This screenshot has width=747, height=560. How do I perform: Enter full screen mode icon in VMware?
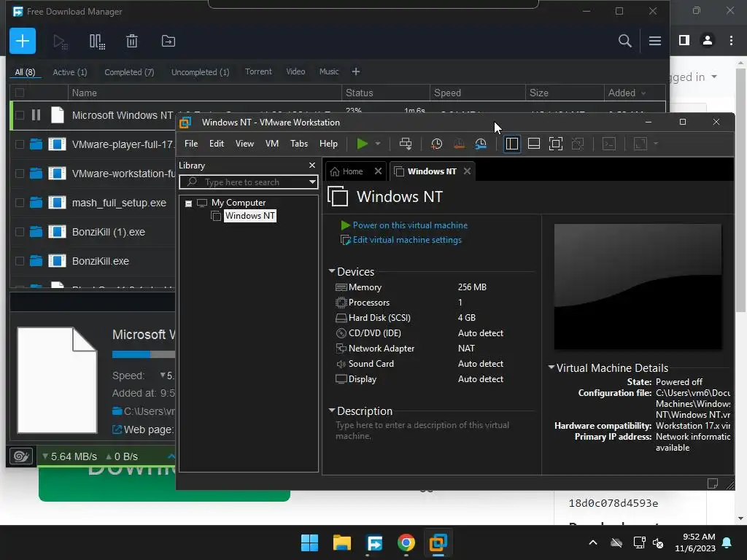tap(555, 144)
